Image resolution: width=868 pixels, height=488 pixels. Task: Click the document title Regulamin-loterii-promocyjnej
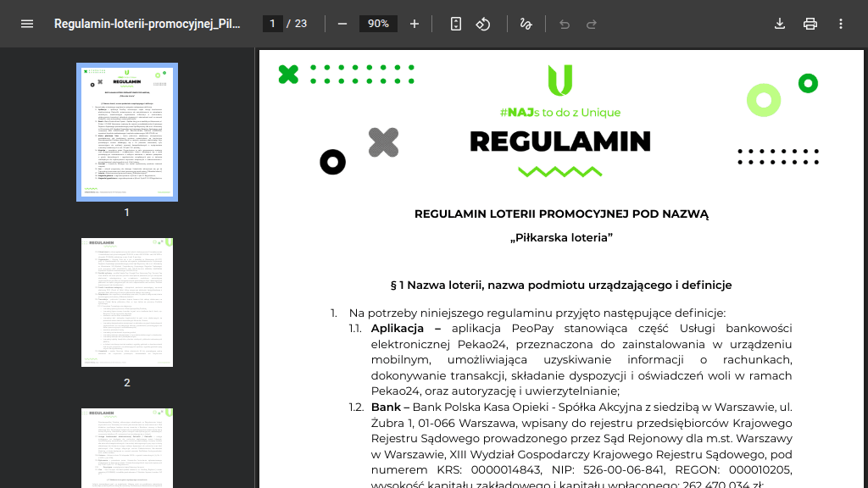point(147,24)
